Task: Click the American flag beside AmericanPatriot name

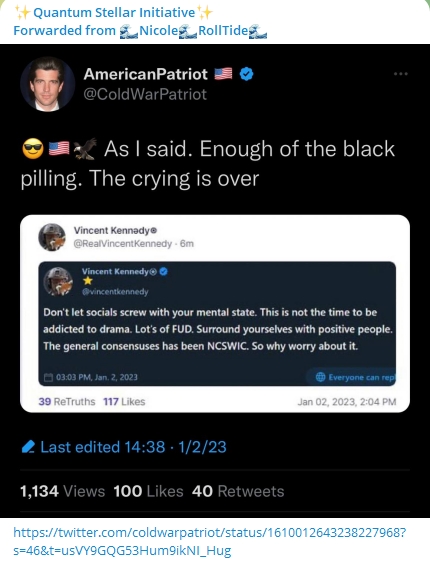Action: (223, 74)
